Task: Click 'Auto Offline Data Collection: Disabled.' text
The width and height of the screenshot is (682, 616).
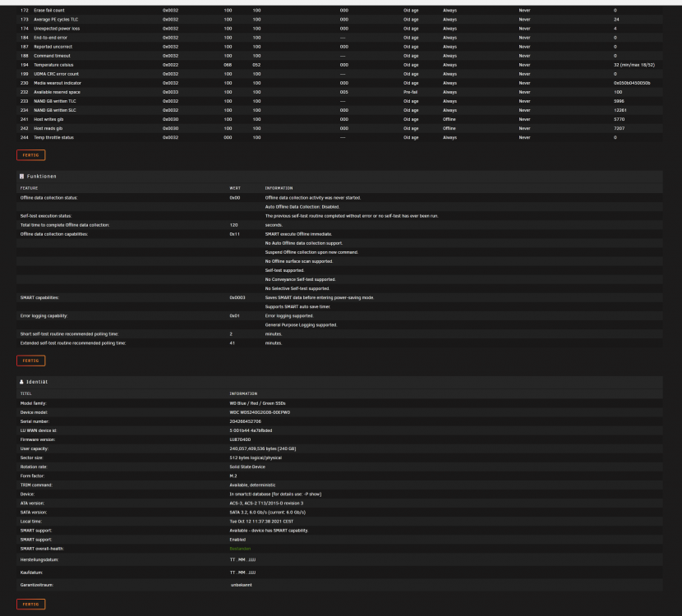Action: 302,207
